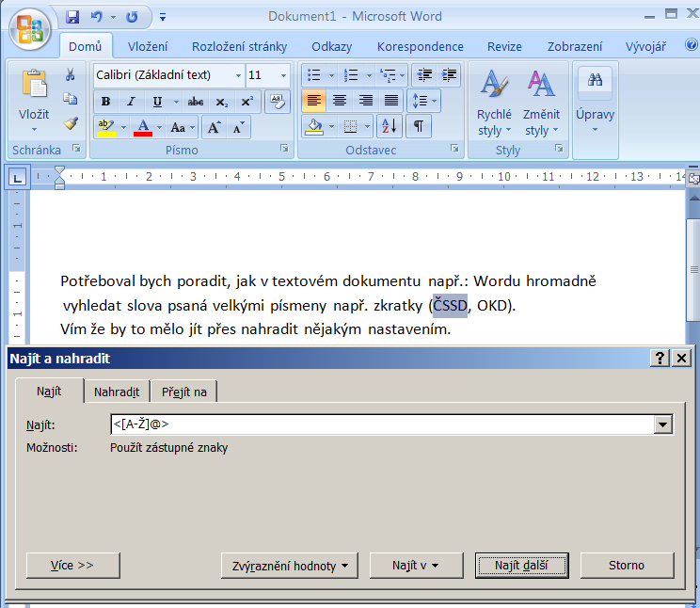Image resolution: width=700 pixels, height=608 pixels.
Task: Customize Quick Access Toolbar dropdown
Action: pyautogui.click(x=163, y=18)
